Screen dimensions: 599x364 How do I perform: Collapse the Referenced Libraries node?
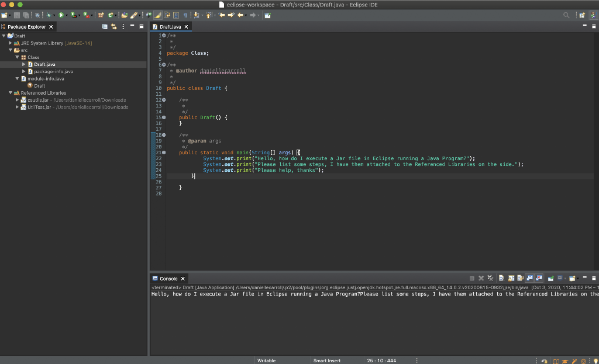point(11,93)
